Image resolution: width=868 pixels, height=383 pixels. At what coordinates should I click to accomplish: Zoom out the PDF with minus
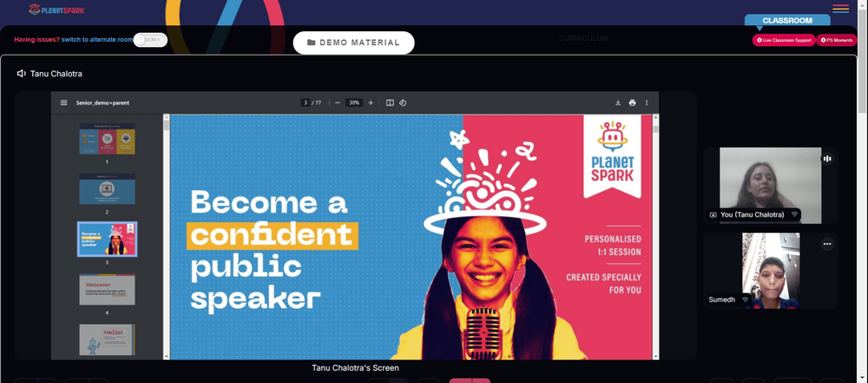337,102
